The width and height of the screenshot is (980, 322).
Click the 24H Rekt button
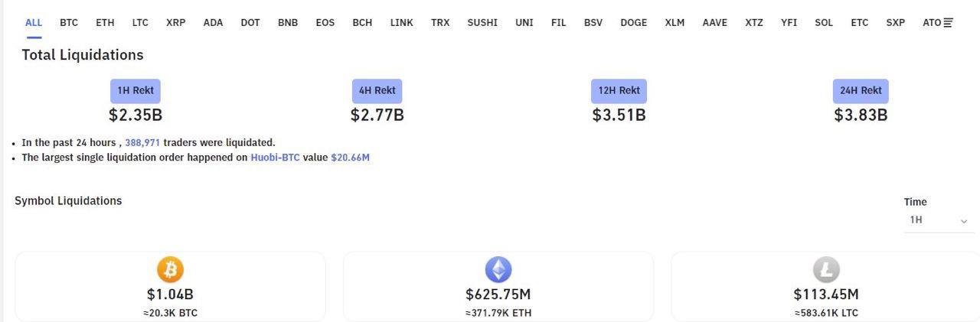pos(861,91)
